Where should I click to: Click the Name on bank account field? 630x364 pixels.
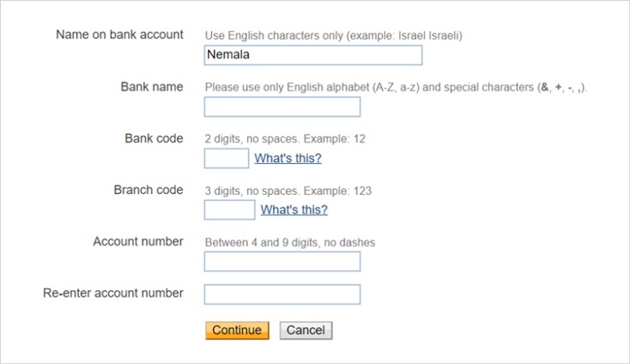pos(313,55)
